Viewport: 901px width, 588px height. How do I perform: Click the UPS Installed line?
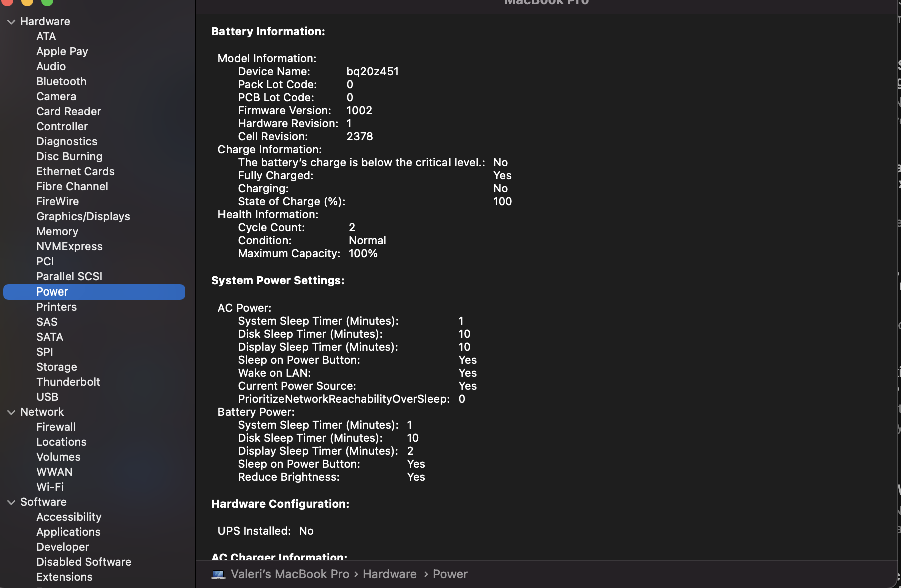266,531
